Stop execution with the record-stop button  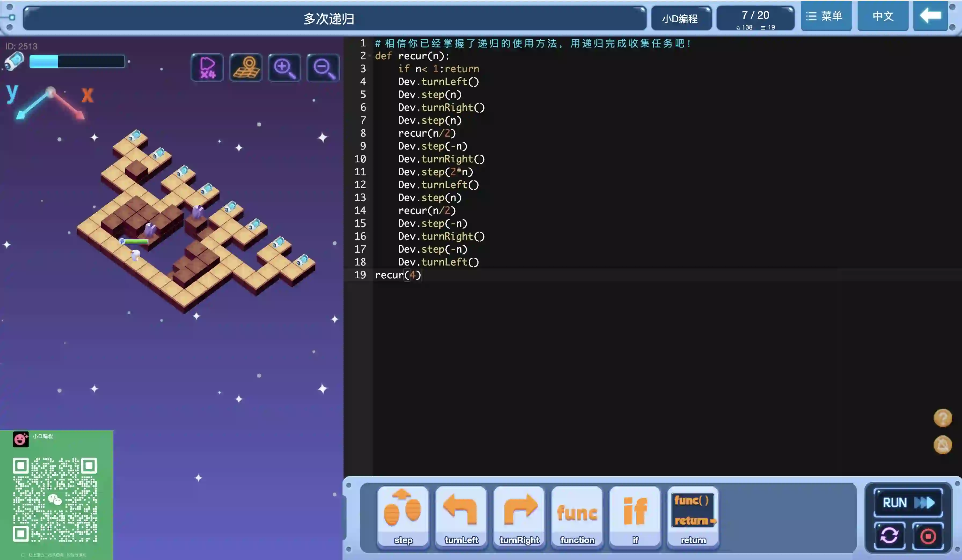click(928, 536)
